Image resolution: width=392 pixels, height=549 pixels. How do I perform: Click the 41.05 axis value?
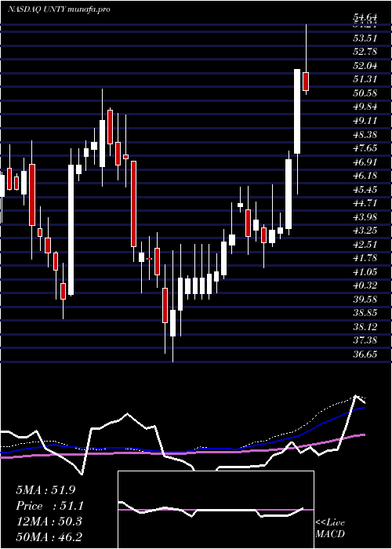point(365,272)
